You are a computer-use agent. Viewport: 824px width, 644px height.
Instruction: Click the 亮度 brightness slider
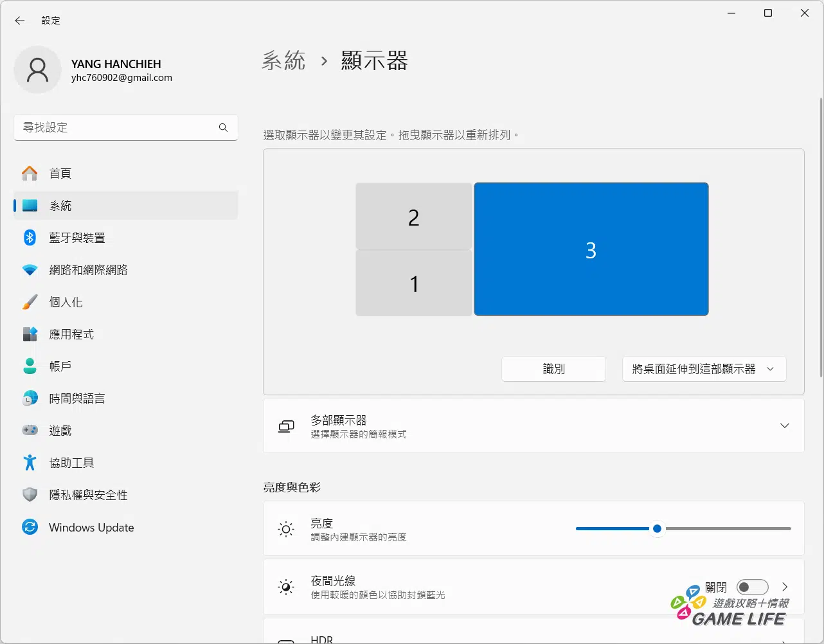click(x=683, y=529)
